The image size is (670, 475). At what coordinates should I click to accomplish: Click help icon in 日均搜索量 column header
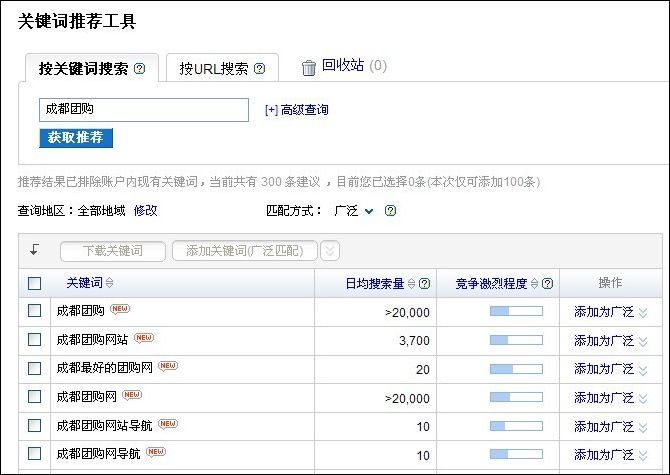pyautogui.click(x=425, y=284)
